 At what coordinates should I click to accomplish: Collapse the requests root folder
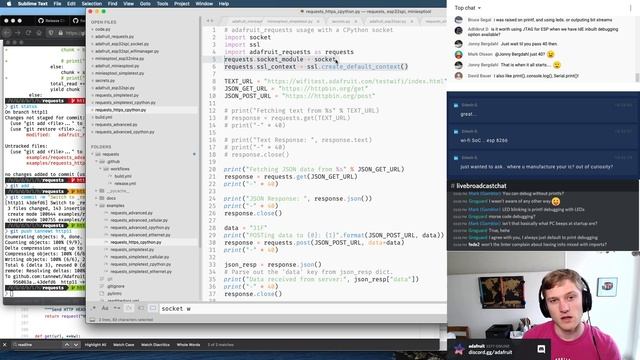click(93, 154)
